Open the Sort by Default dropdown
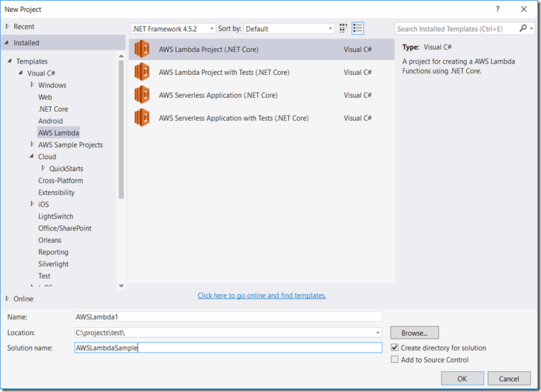Image resolution: width=541 pixels, height=392 pixels. [x=289, y=29]
